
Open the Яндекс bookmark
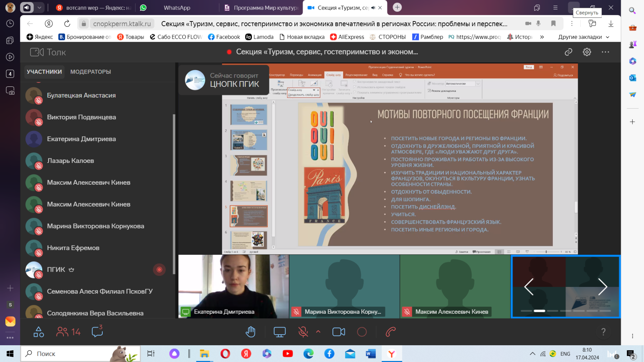40,37
